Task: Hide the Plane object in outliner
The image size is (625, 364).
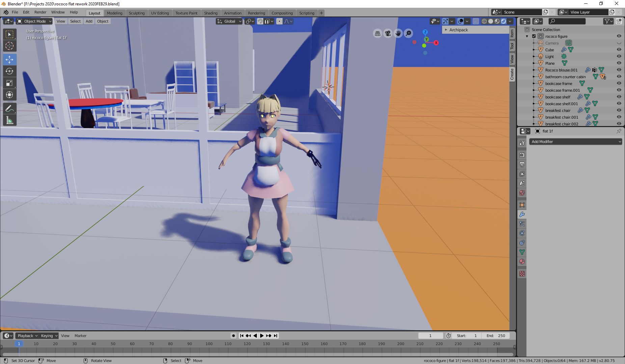Action: pos(619,63)
